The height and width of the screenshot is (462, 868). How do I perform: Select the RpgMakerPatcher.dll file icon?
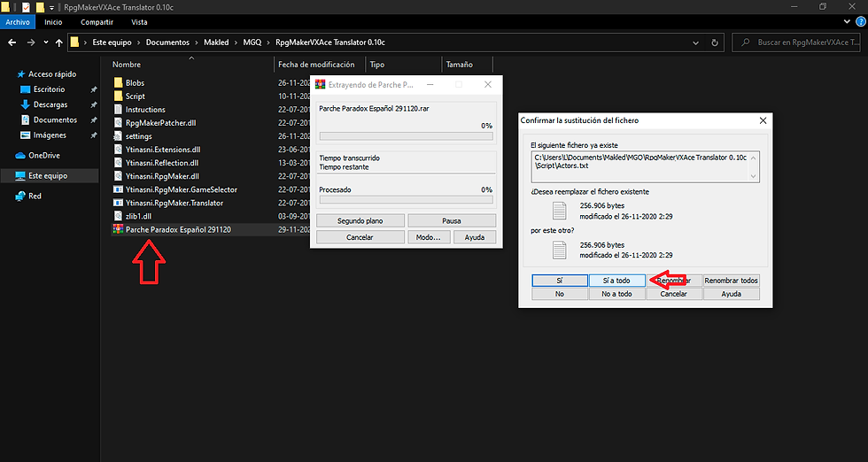118,122
